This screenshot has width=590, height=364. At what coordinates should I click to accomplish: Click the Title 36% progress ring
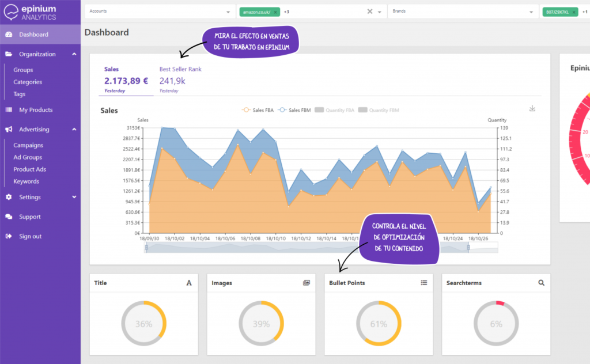pos(143,323)
